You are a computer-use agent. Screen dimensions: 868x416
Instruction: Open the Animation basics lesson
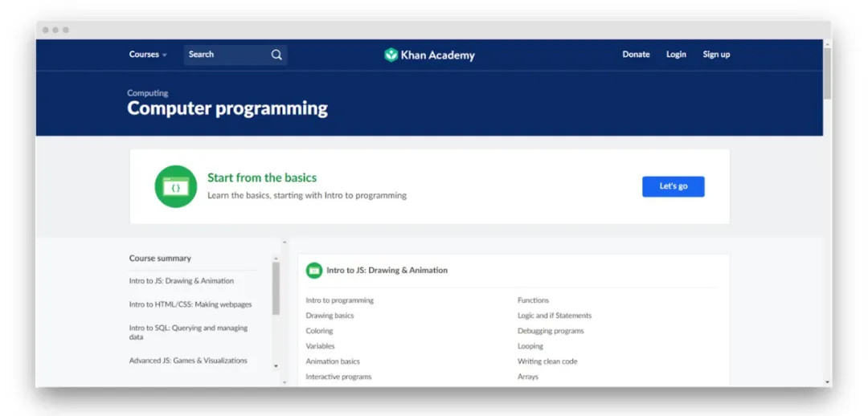coord(333,361)
